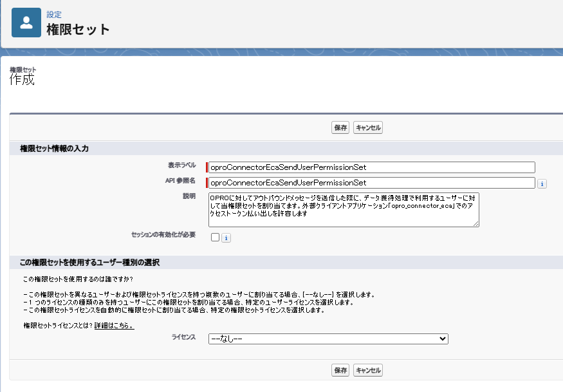Open the ライセンス dropdown showing --なし--
Screen dimensions: 563x392
click(x=328, y=339)
